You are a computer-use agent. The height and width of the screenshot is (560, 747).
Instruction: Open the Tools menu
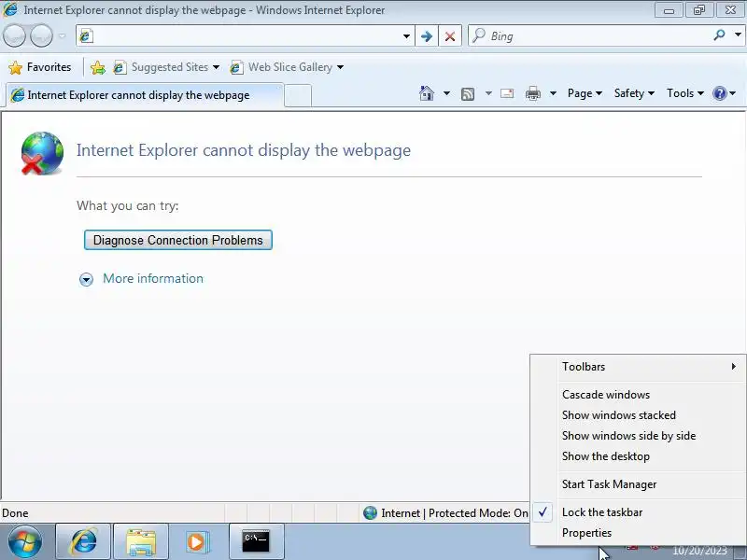[x=685, y=93]
